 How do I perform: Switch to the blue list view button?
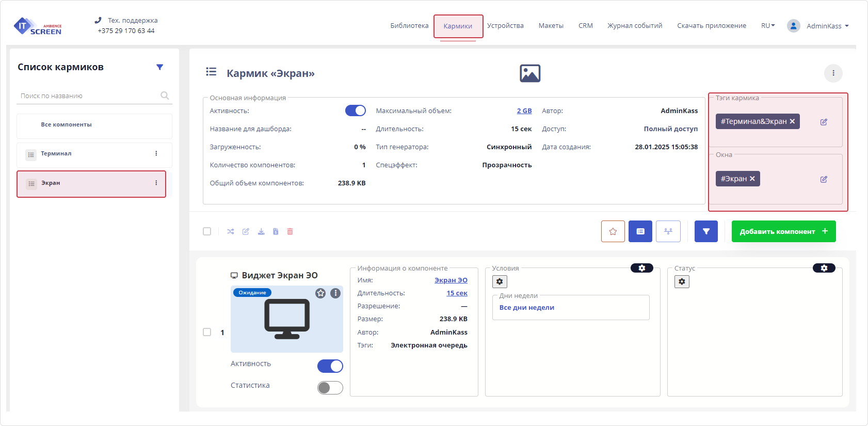640,231
